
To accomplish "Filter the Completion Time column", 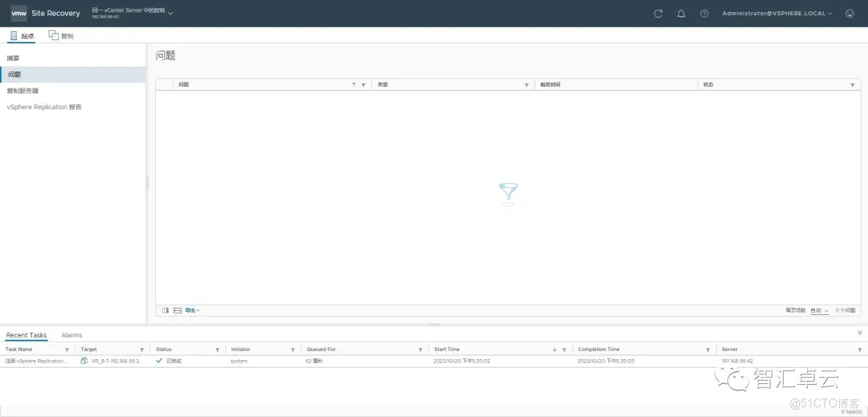I will pyautogui.click(x=708, y=350).
